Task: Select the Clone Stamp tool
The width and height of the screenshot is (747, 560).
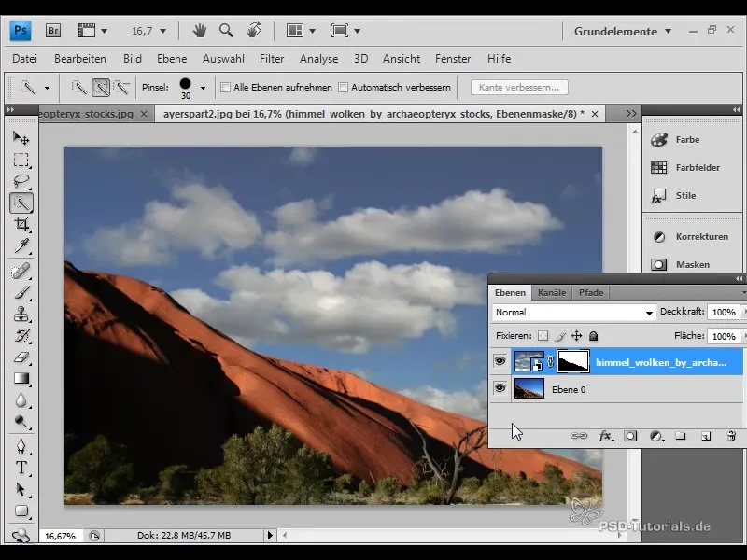Action: click(21, 315)
